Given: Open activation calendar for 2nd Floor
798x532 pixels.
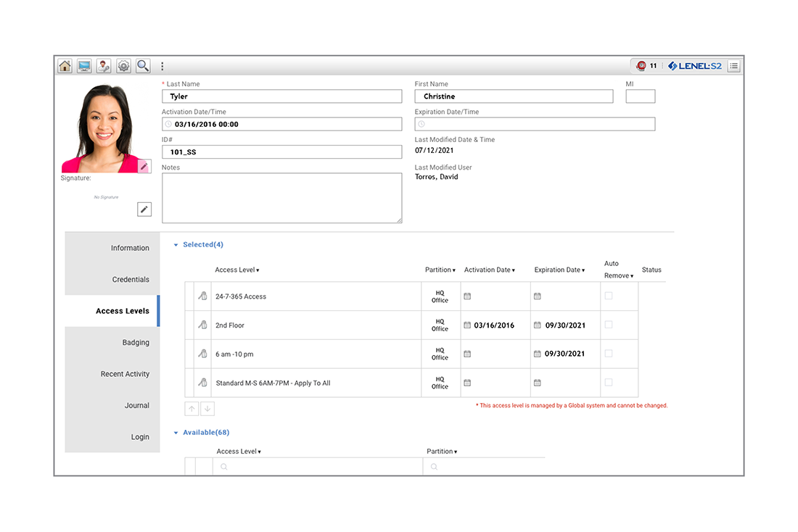Looking at the screenshot, I should (x=467, y=325).
